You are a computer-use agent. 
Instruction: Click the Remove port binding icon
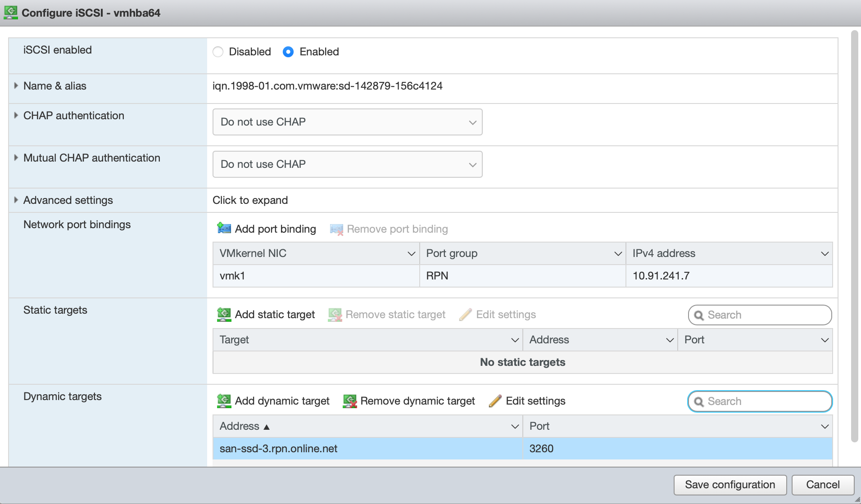336,229
